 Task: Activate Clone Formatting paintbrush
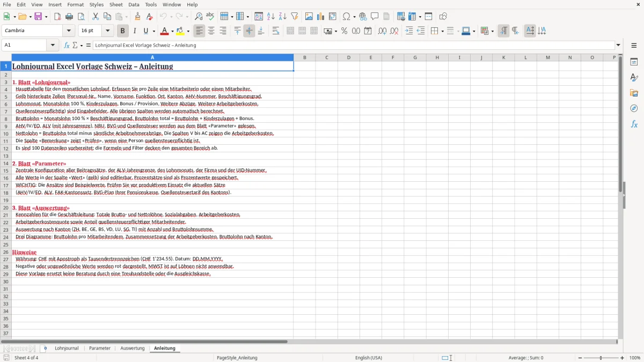click(137, 17)
